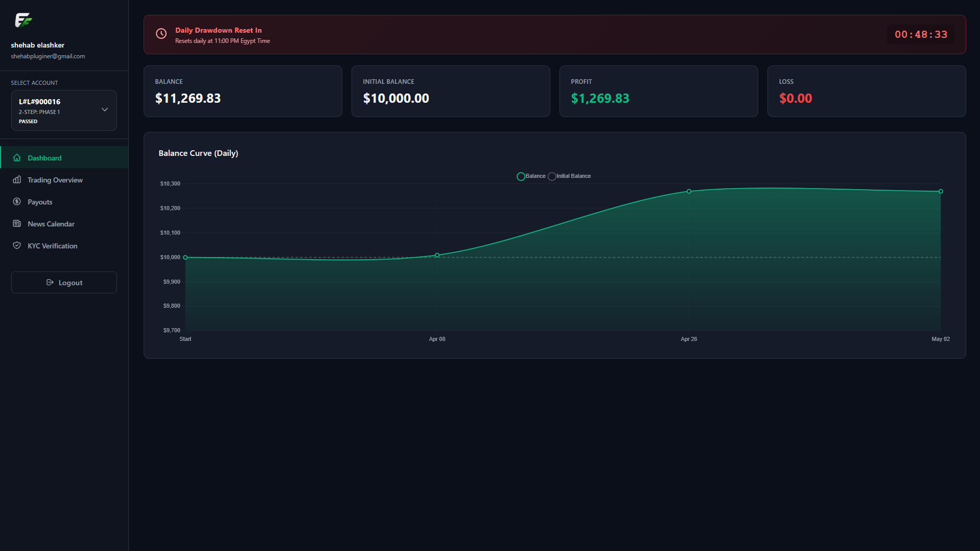Click the Apr 08 x-axis label
The width and height of the screenshot is (980, 551).
tap(437, 339)
